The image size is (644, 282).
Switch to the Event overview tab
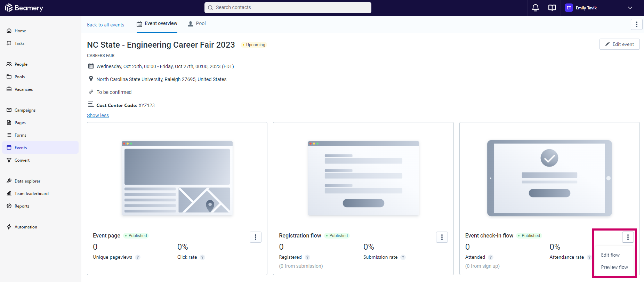pos(157,24)
